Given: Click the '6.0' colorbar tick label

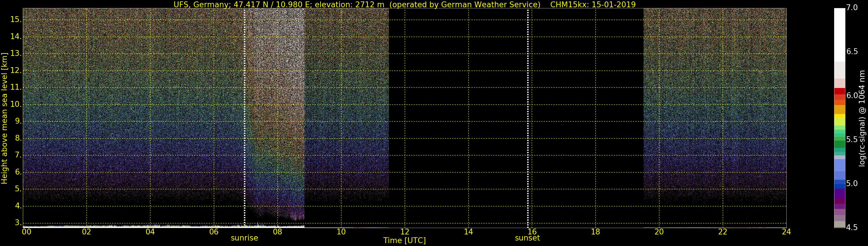Looking at the screenshot, I should [852, 96].
